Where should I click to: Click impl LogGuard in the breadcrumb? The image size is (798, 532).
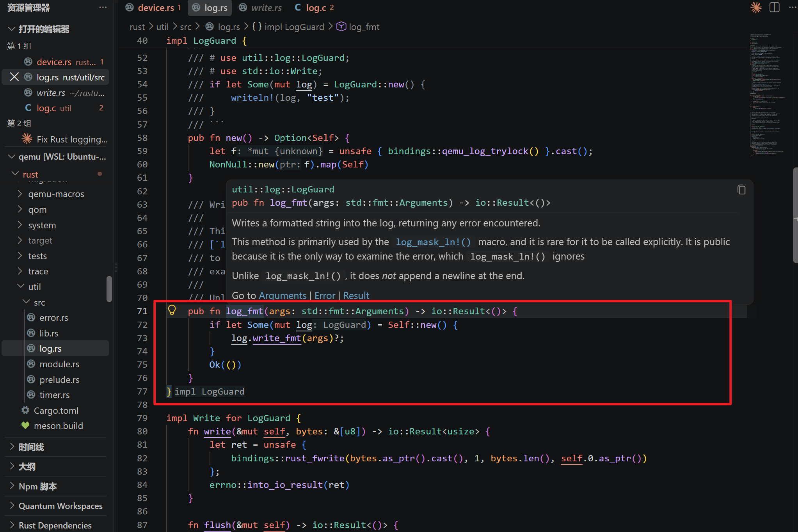(x=288, y=27)
